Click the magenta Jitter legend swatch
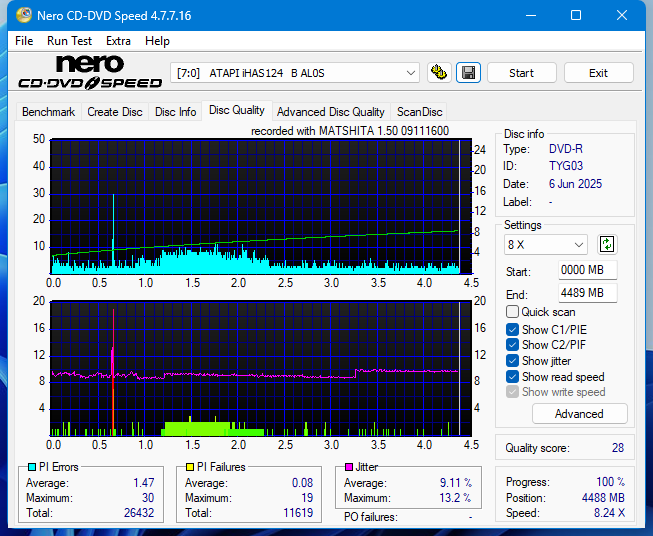Image resolution: width=653 pixels, height=536 pixels. coord(349,467)
